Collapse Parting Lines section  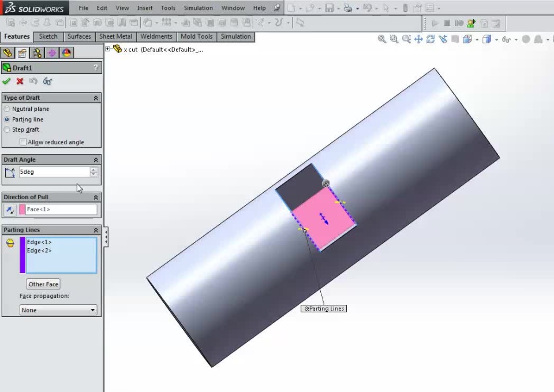(96, 230)
